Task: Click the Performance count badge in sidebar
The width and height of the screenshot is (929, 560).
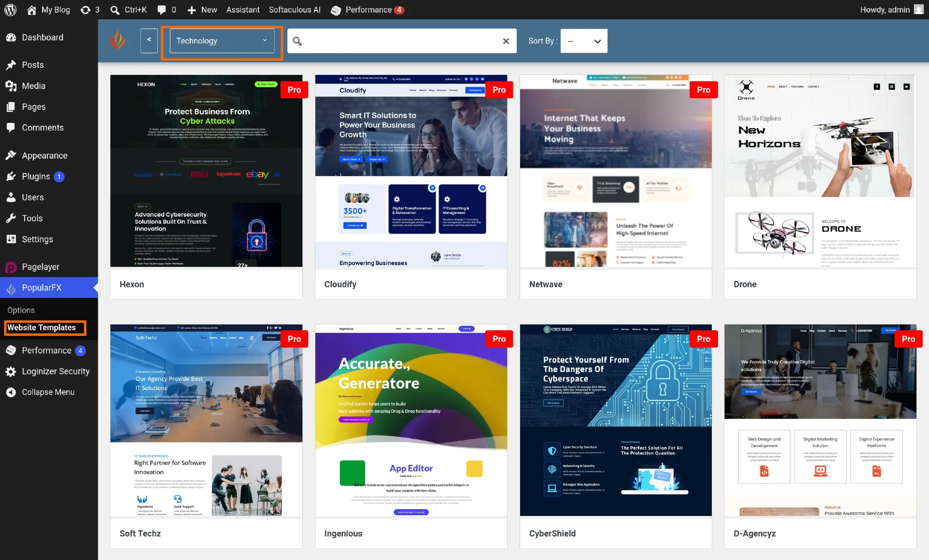Action: 80,351
